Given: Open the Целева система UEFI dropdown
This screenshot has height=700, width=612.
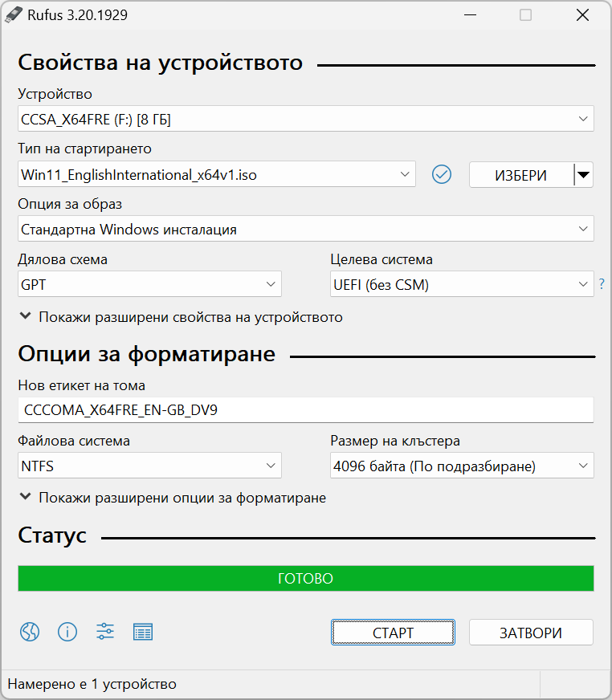Looking at the screenshot, I should (462, 284).
